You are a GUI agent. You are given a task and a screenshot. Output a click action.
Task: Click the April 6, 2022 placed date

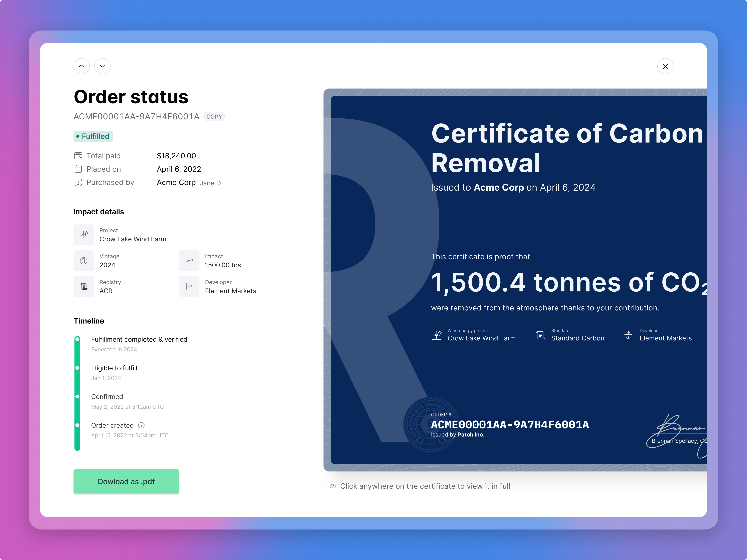pos(179,169)
